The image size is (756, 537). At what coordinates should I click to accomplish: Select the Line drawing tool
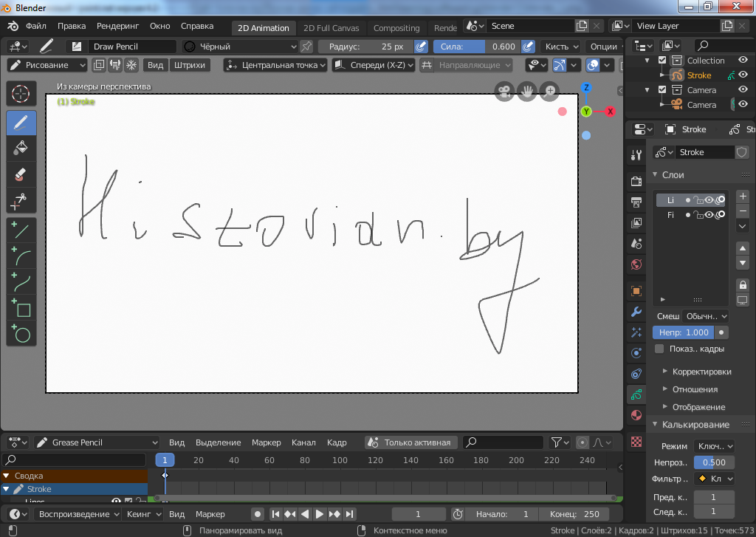21,231
